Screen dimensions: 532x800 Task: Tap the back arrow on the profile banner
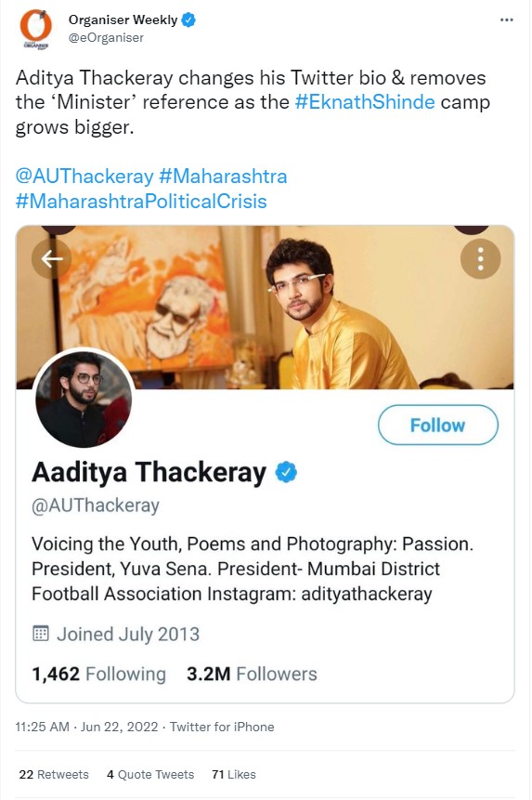(51, 259)
